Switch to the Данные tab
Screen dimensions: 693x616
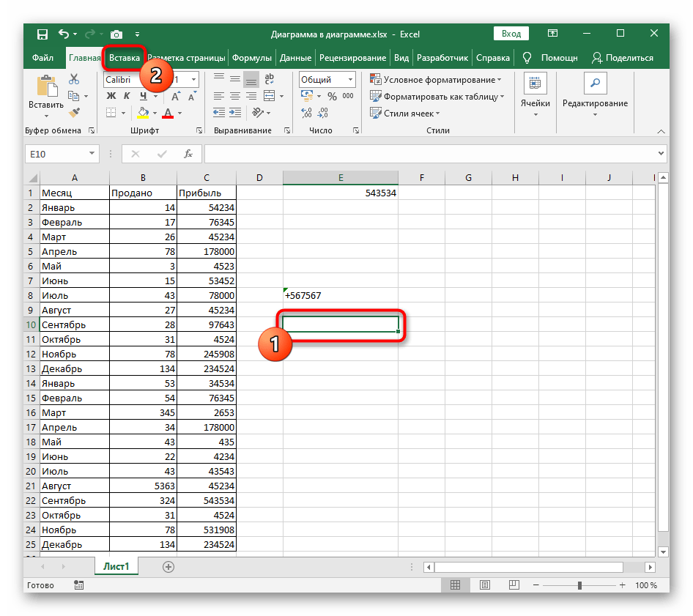295,58
